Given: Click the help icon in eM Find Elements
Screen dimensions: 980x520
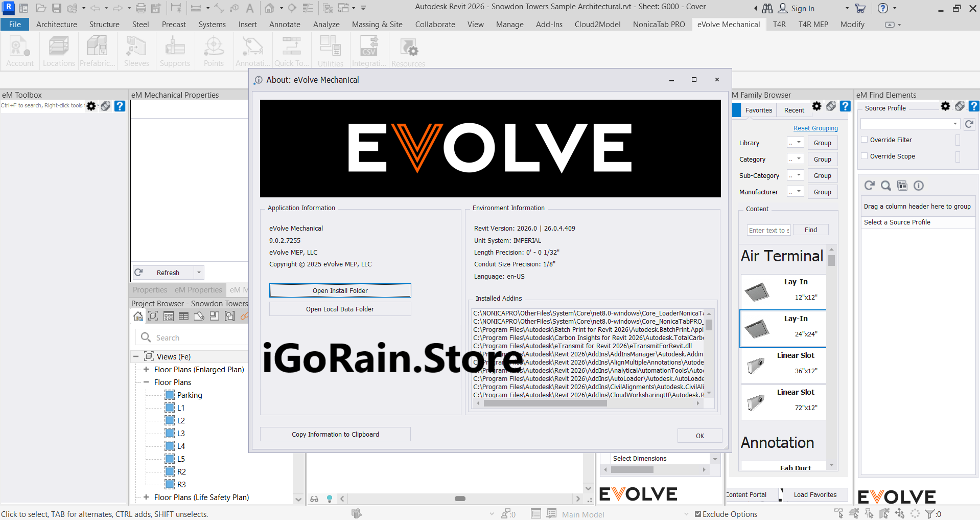Looking at the screenshot, I should coord(973,106).
